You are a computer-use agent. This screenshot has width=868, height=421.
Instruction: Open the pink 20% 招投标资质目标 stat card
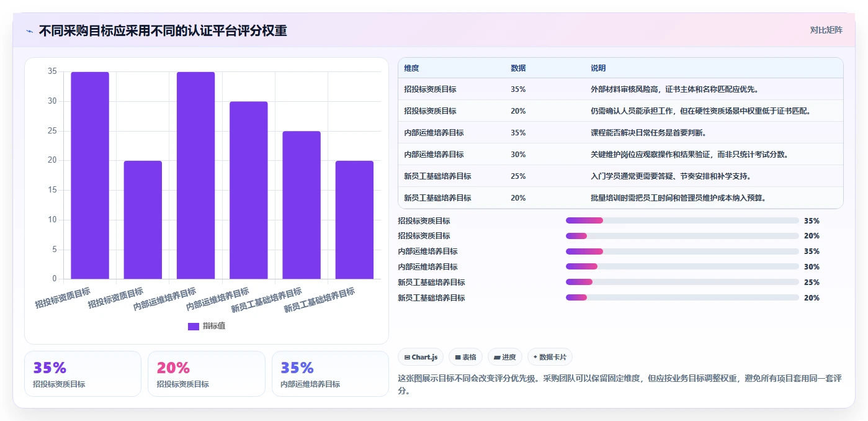coord(207,374)
